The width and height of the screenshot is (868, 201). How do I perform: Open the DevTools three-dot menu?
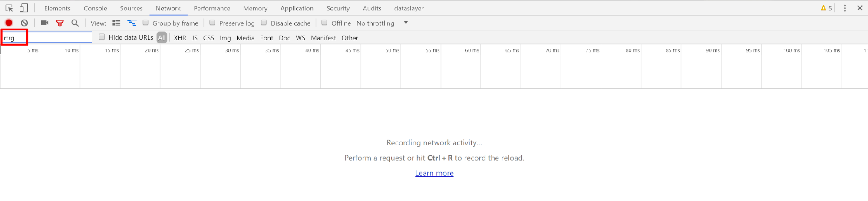845,8
